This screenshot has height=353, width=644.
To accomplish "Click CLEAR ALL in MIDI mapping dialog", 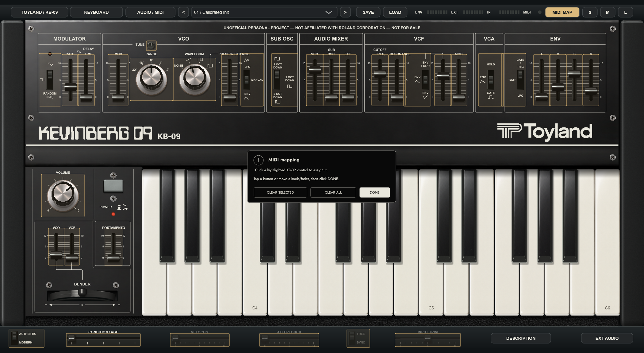I will click(x=333, y=192).
